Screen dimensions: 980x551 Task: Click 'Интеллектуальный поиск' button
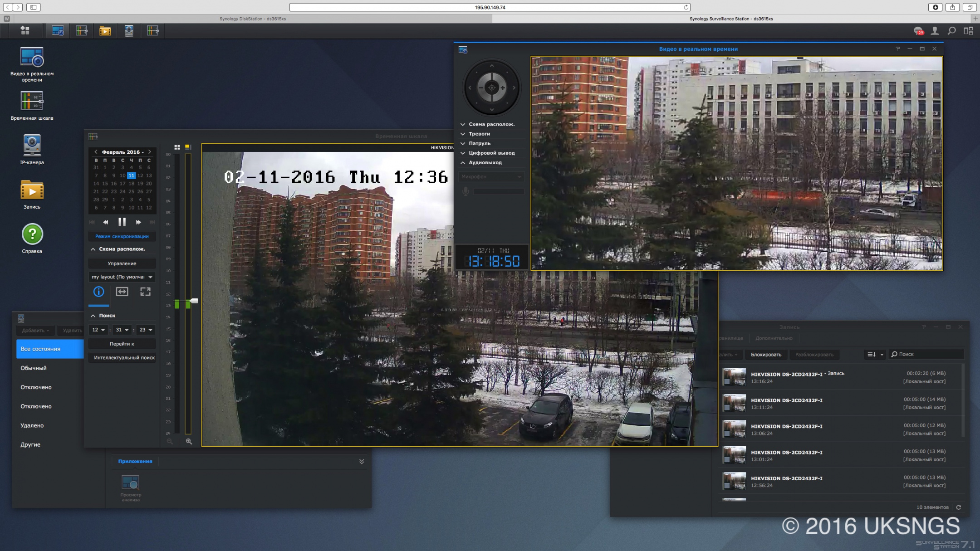click(x=122, y=358)
